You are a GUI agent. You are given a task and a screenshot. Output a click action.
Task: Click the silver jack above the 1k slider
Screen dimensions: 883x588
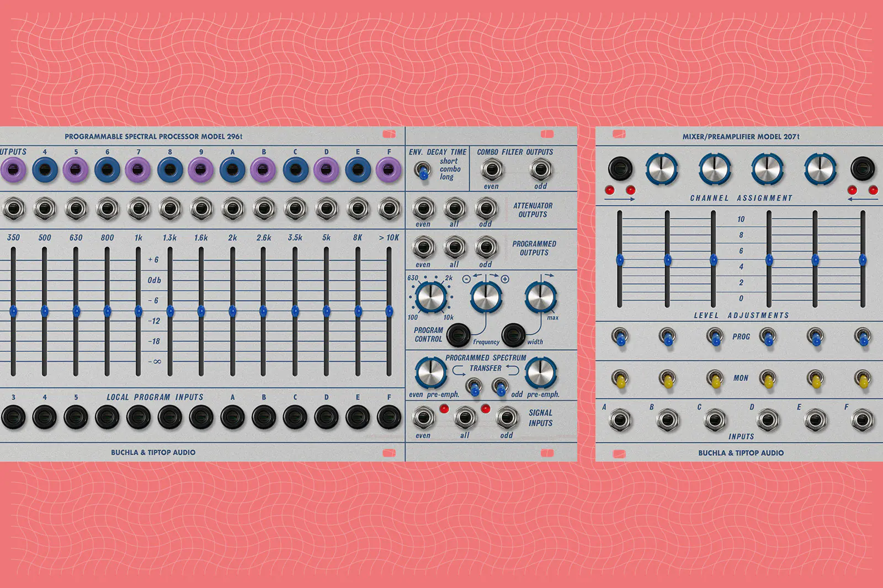coord(139,209)
